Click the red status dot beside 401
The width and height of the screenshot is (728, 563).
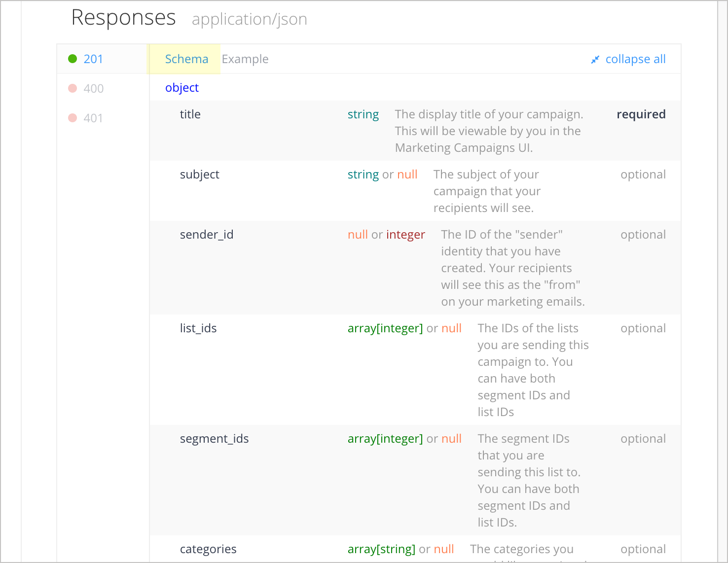(72, 117)
